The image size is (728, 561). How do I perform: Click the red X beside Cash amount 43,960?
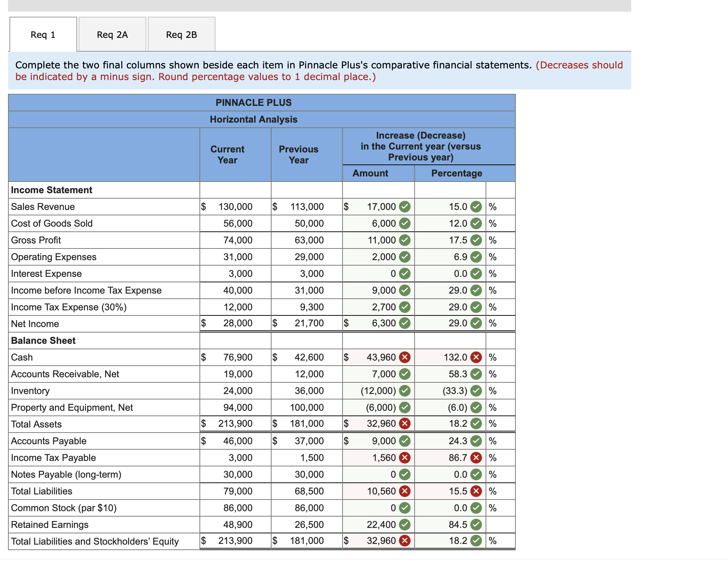click(405, 357)
